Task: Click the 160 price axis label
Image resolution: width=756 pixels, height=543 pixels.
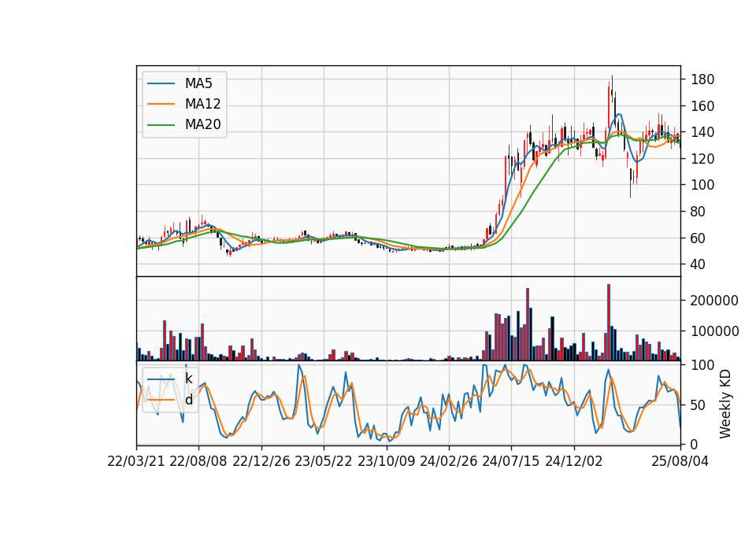Action: [x=702, y=106]
